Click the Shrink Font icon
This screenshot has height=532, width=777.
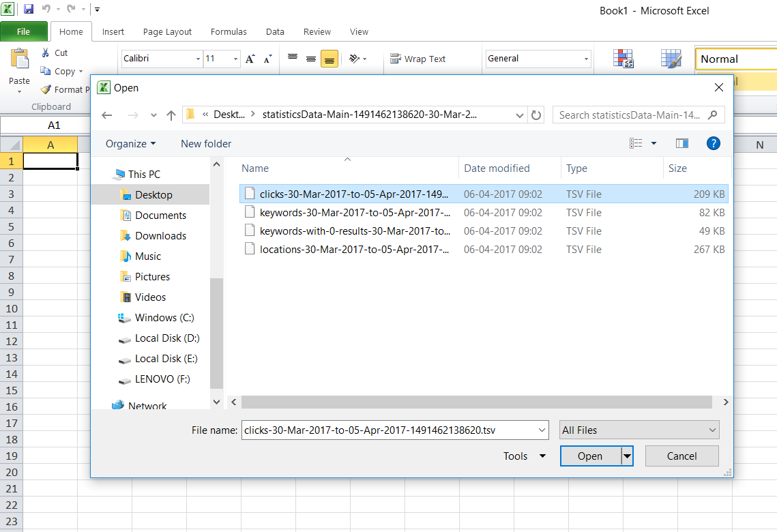pyautogui.click(x=268, y=59)
